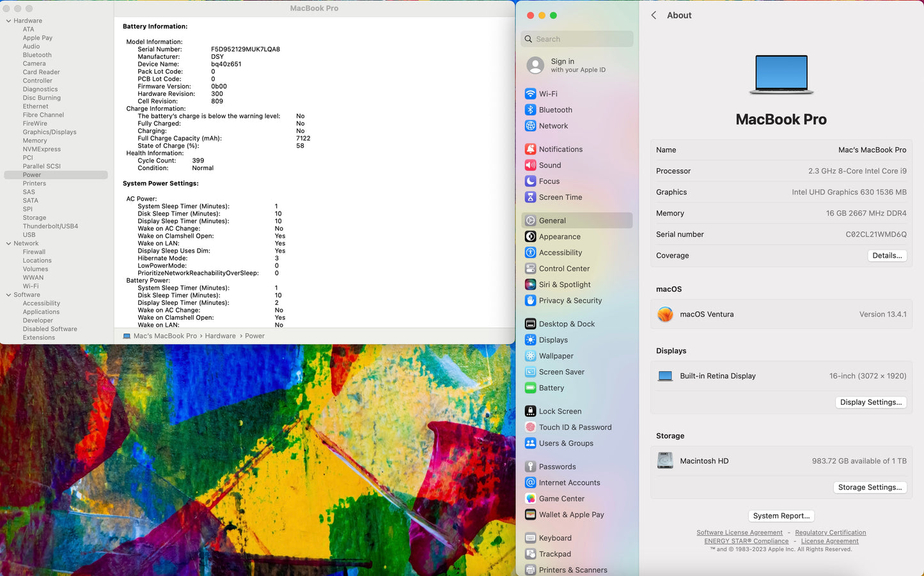Viewport: 924px width, 576px height.
Task: Click the Touch ID & Password fingerprint icon
Action: point(530,428)
